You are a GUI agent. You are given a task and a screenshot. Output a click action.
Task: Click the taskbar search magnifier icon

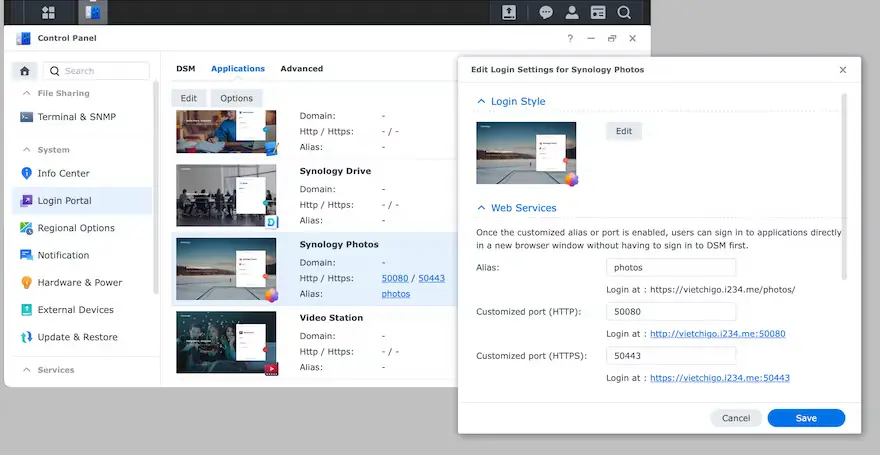[624, 13]
